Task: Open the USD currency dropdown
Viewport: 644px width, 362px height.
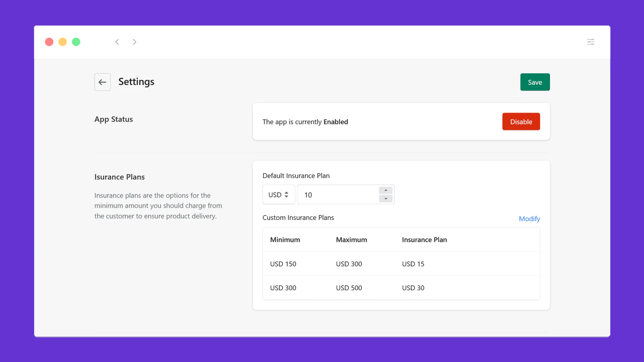Action: click(x=279, y=195)
